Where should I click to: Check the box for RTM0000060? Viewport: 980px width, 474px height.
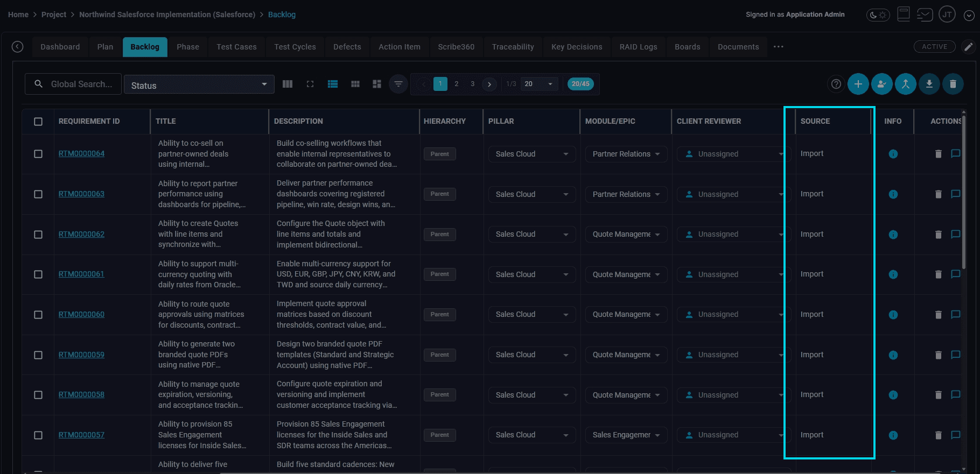tap(38, 315)
